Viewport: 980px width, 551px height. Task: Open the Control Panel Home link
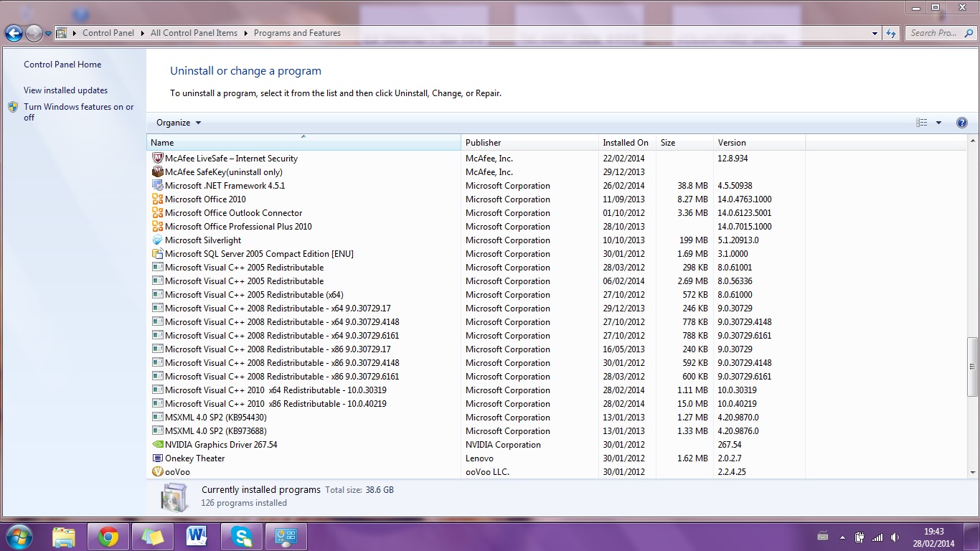[x=62, y=65]
